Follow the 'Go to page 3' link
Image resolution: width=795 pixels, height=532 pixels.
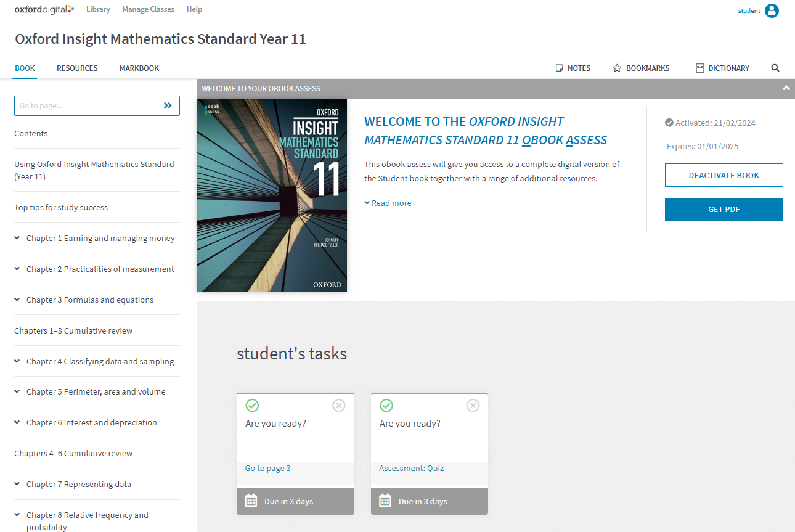click(268, 468)
